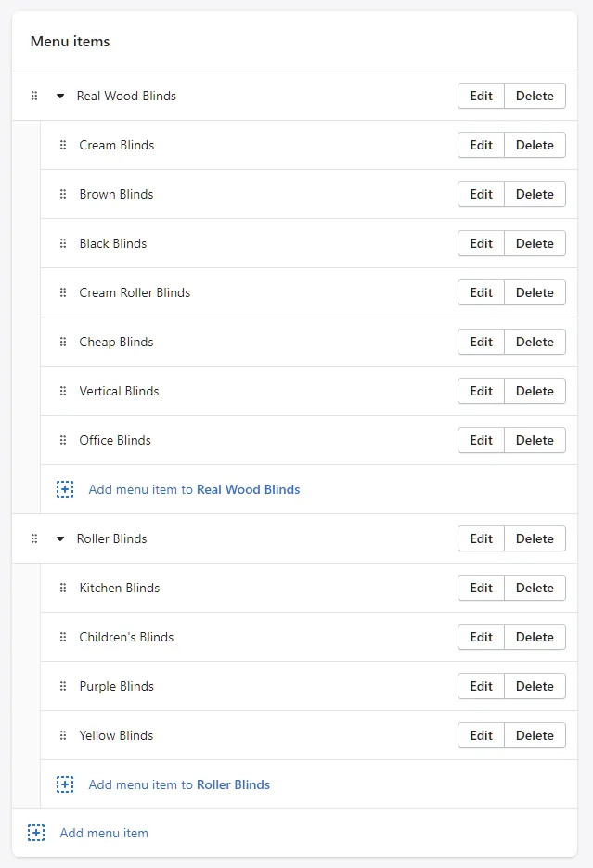Select the Purple Blinds menu item
593x868 pixels.
click(116, 686)
